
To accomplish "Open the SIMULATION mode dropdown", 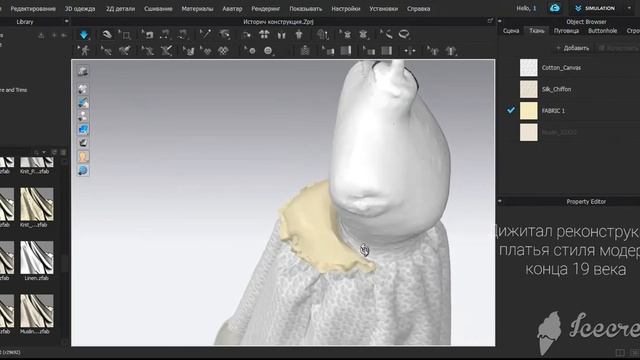I will pos(595,8).
